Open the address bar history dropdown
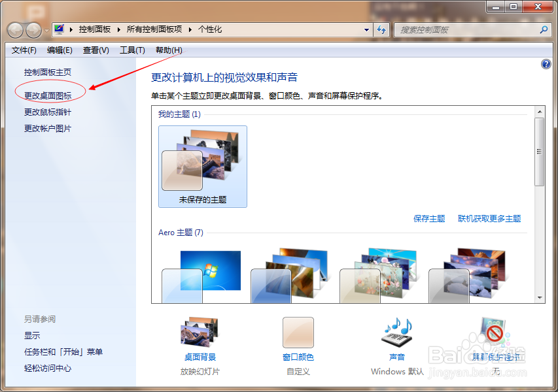The height and width of the screenshot is (392, 558). (368, 29)
